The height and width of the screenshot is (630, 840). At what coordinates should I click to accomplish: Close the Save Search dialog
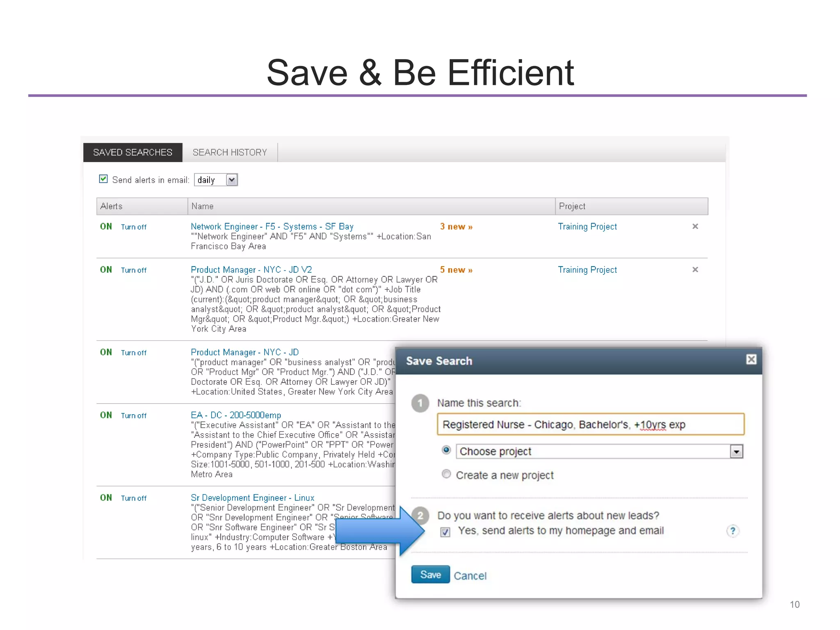tap(751, 360)
